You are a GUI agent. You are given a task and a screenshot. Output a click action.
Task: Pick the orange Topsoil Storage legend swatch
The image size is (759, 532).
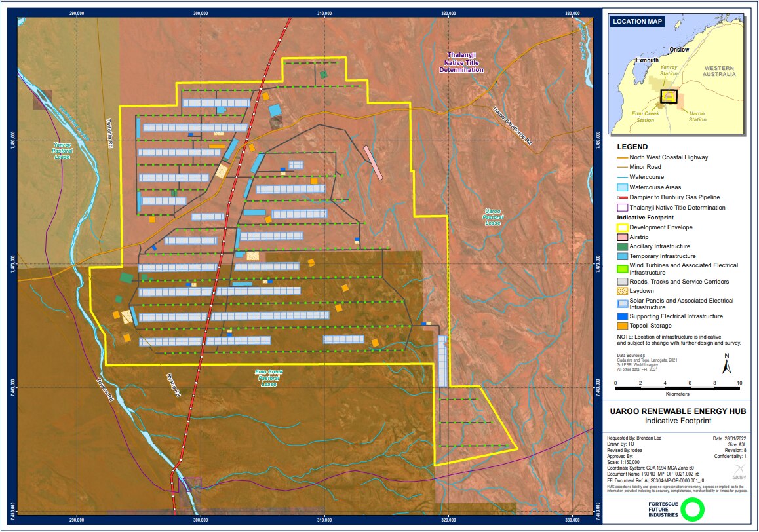623,326
